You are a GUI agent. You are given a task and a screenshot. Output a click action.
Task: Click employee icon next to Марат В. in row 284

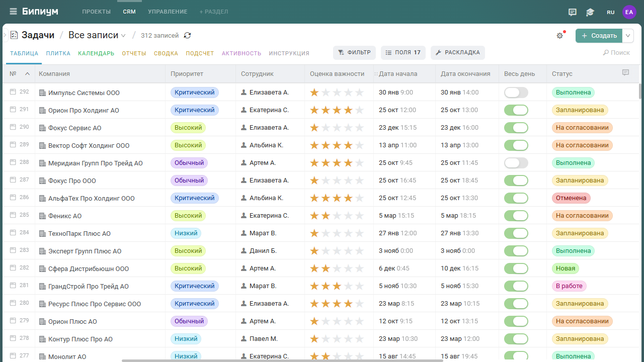(244, 233)
